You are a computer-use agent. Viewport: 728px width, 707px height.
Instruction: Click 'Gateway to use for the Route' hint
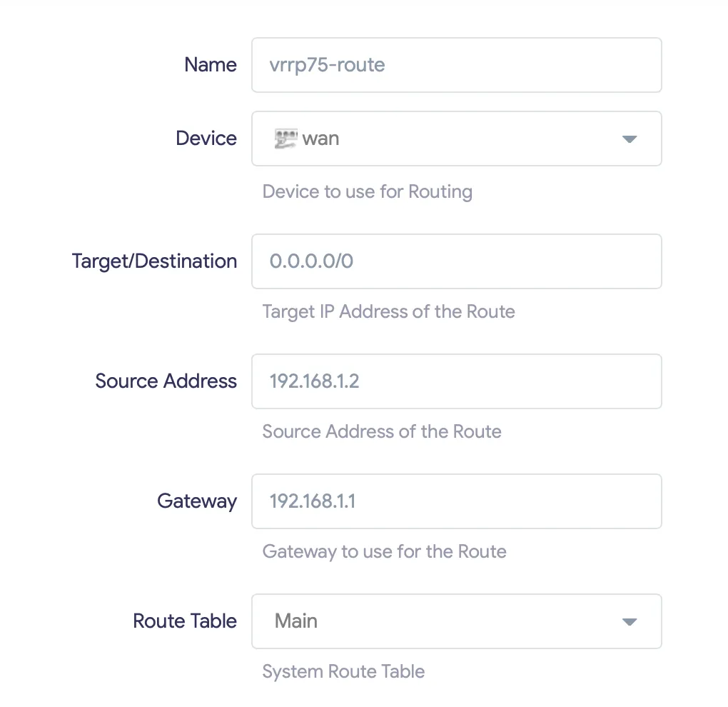[385, 551]
